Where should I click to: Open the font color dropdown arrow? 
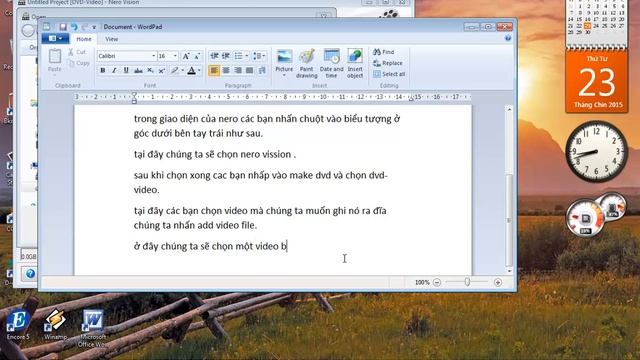point(199,71)
